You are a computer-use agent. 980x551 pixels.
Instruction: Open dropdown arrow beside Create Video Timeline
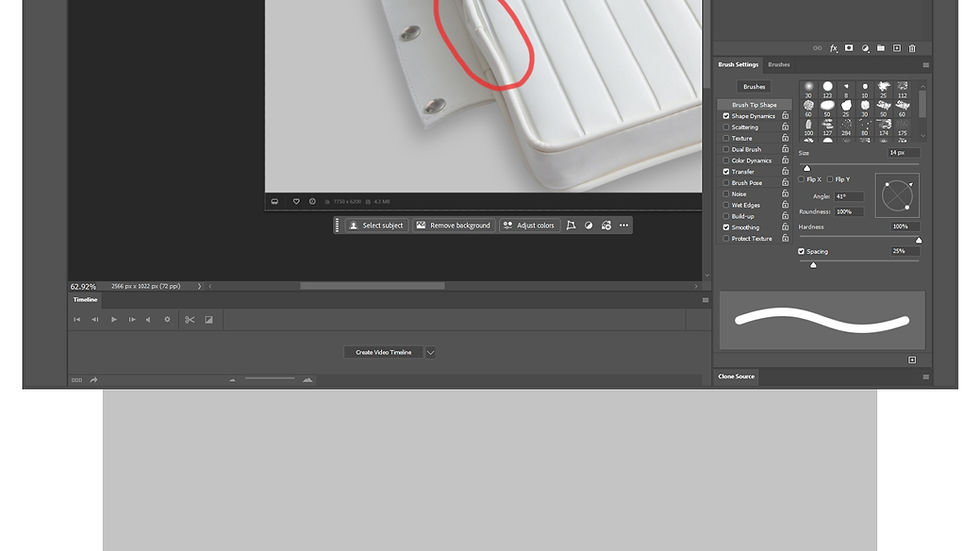tap(431, 352)
